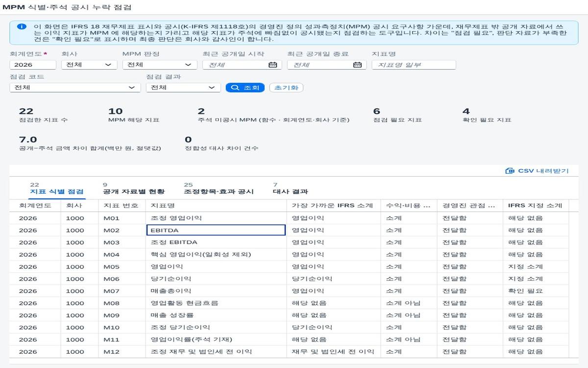Image resolution: width=588 pixels, height=368 pixels.
Task: Click the 지표명 column header
Action: point(216,206)
